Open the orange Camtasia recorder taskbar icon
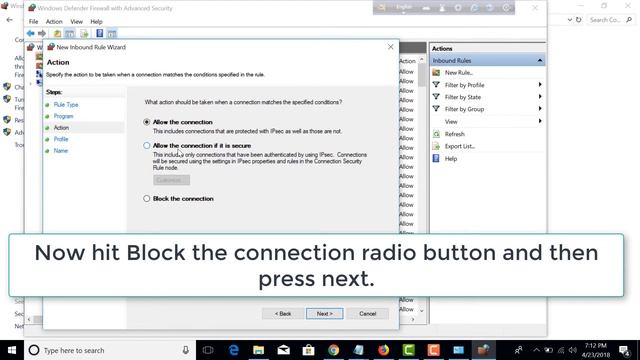The image size is (640, 360). [433, 350]
